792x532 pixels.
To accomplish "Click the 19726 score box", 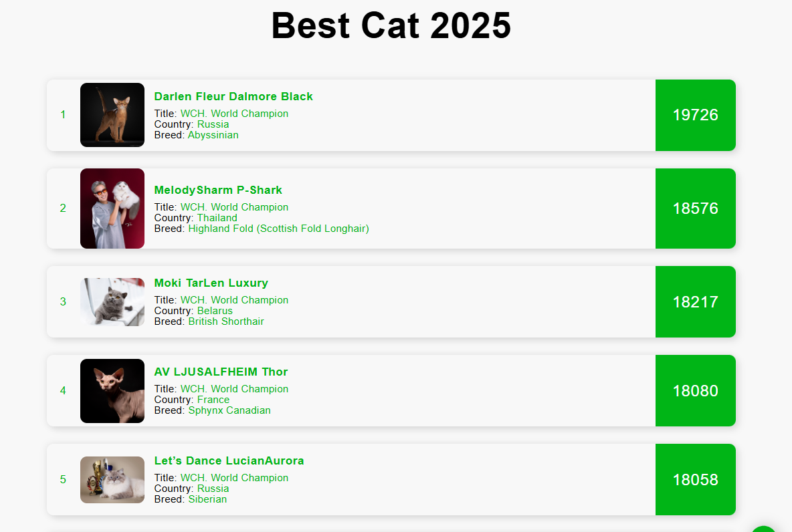I will [695, 115].
